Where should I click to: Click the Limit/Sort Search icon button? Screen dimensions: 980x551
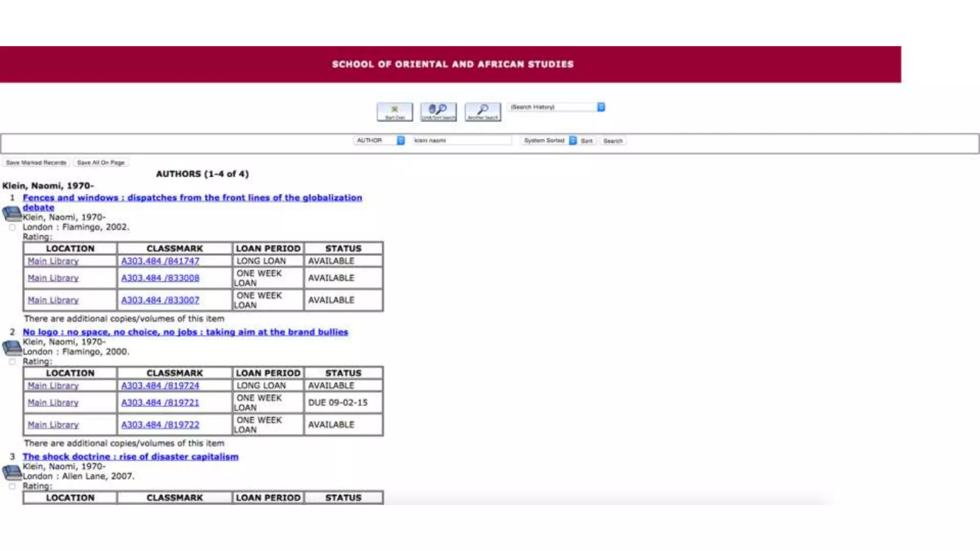pyautogui.click(x=438, y=112)
